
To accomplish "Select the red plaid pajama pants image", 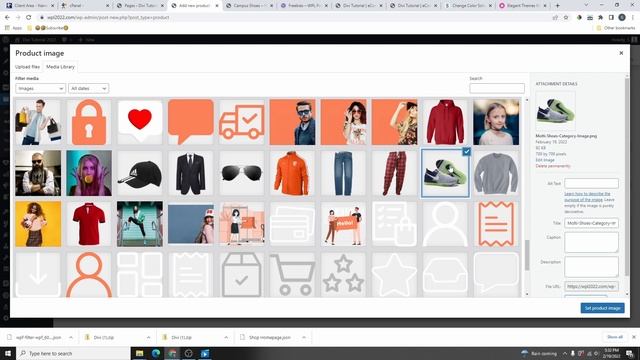I will (x=394, y=173).
